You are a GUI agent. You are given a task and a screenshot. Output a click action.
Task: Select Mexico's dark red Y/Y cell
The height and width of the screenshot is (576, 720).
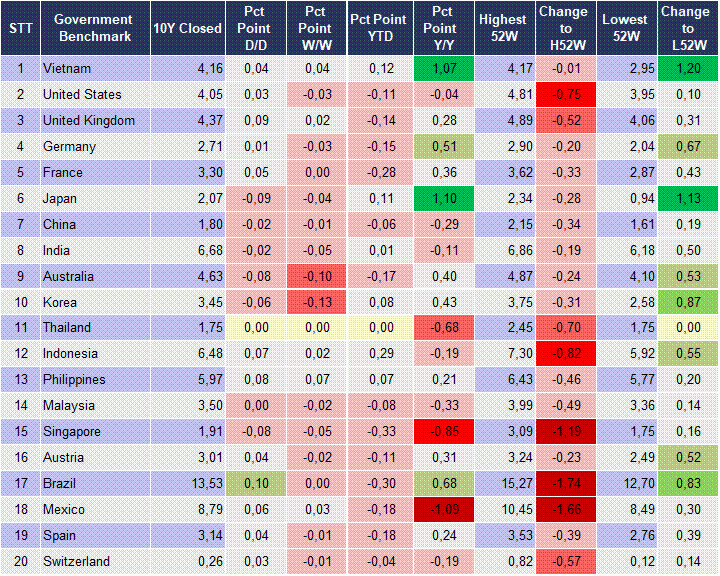442,509
